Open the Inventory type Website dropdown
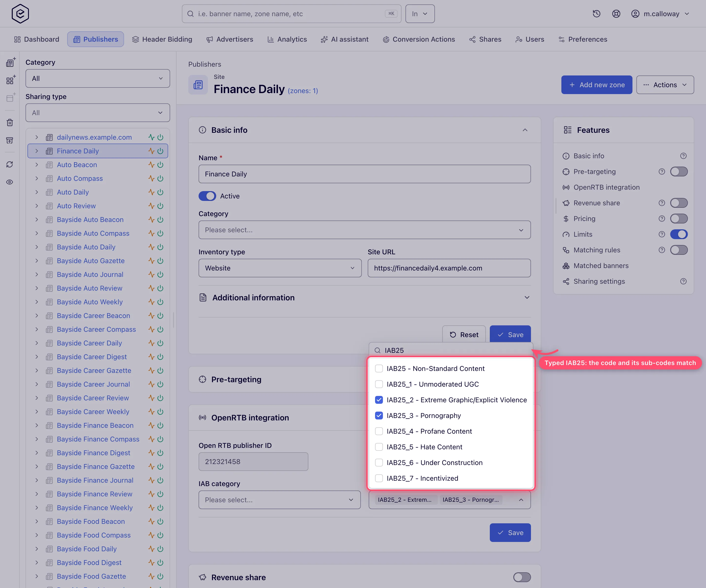The width and height of the screenshot is (706, 588). [x=280, y=268]
